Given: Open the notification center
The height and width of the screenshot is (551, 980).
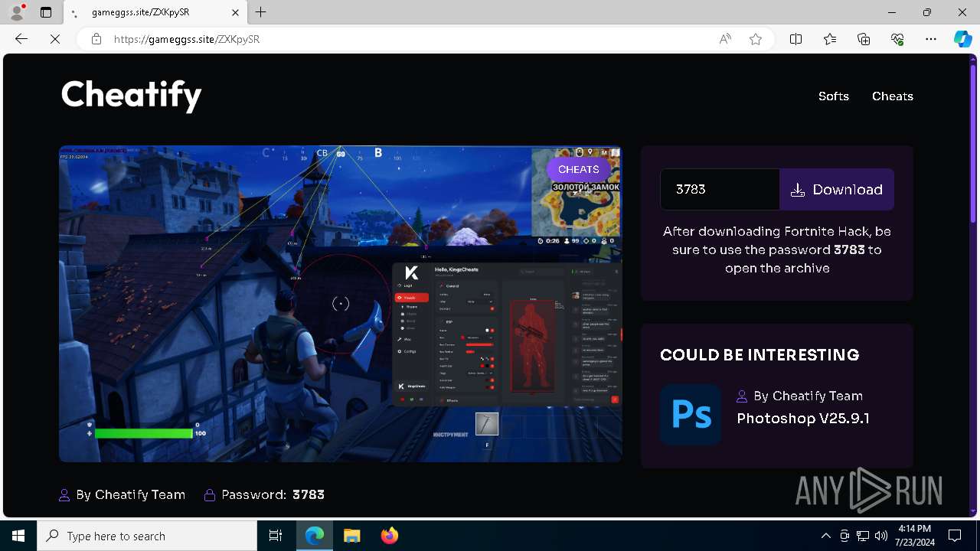Looking at the screenshot, I should point(955,536).
